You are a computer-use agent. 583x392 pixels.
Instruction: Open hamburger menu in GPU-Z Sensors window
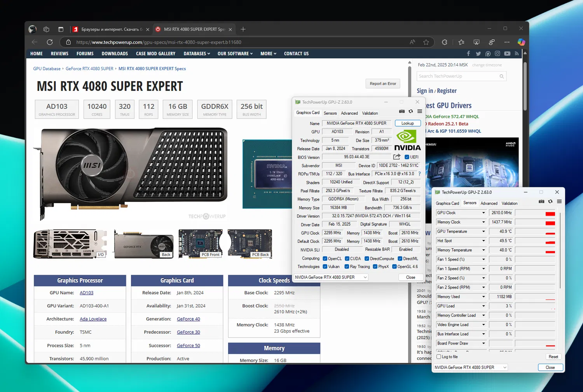coord(559,202)
